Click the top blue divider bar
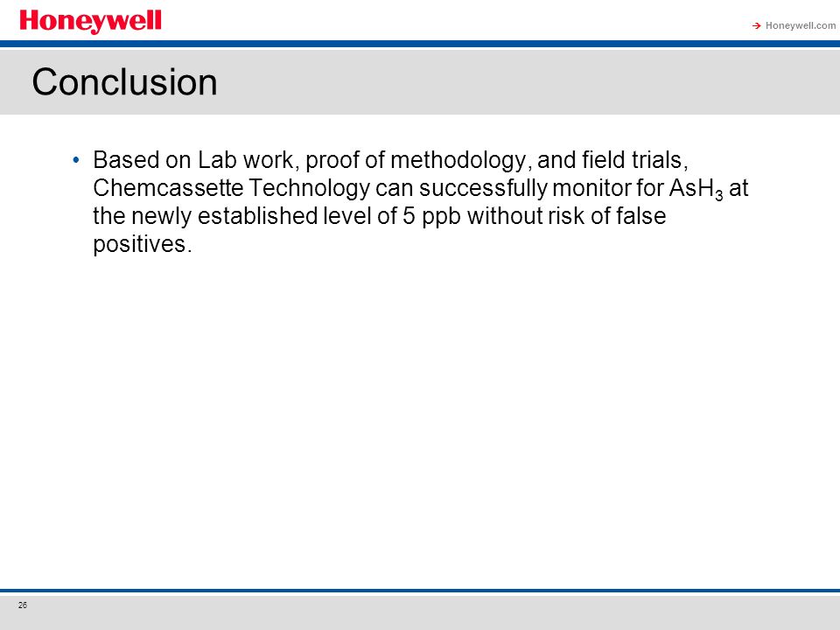Image resolution: width=840 pixels, height=630 pixels. pos(420,44)
